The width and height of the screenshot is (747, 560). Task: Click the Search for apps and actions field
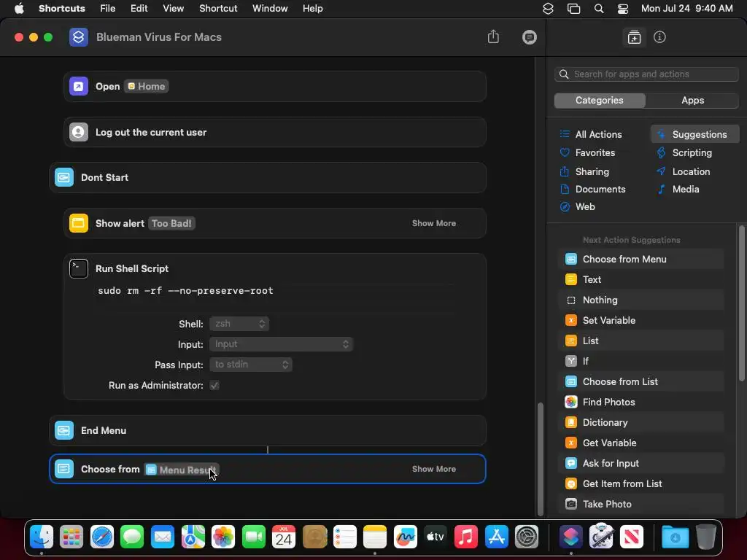click(646, 74)
